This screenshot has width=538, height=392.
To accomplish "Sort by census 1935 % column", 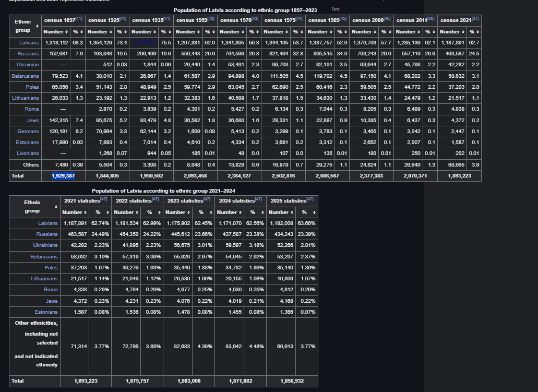I will point(166,32).
